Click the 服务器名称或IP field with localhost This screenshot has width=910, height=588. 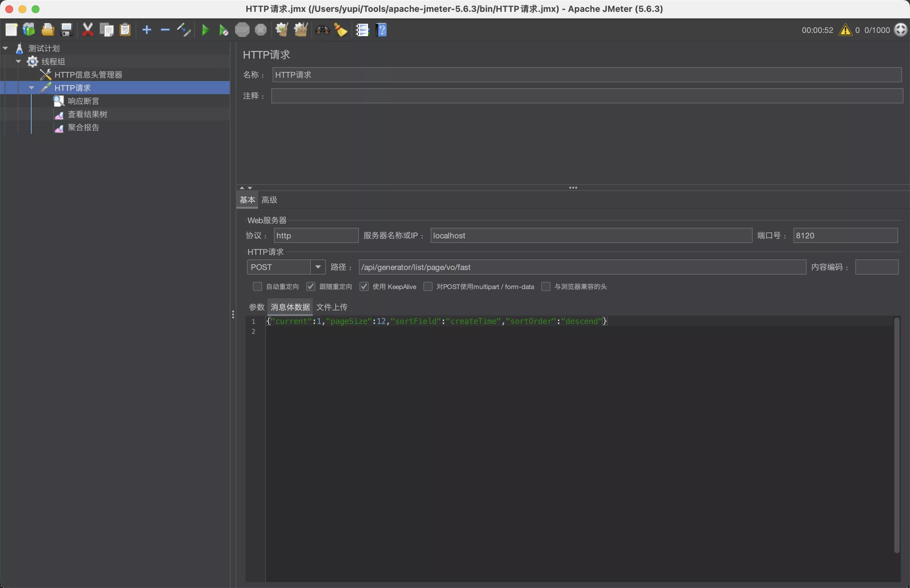591,235
